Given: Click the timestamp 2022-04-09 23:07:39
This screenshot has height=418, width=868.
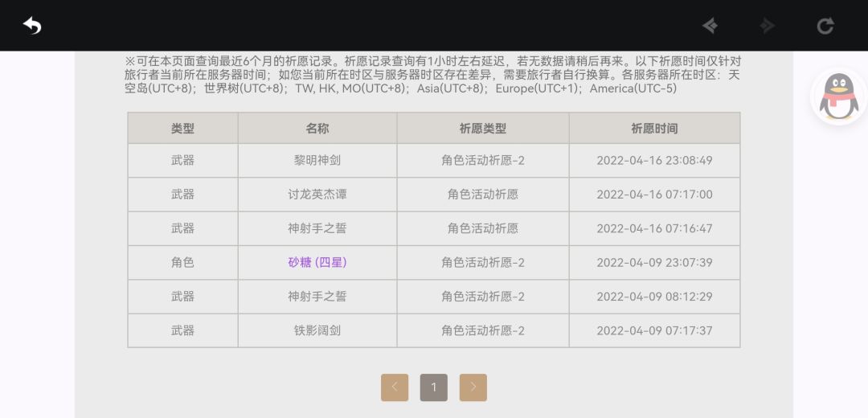Looking at the screenshot, I should (654, 262).
